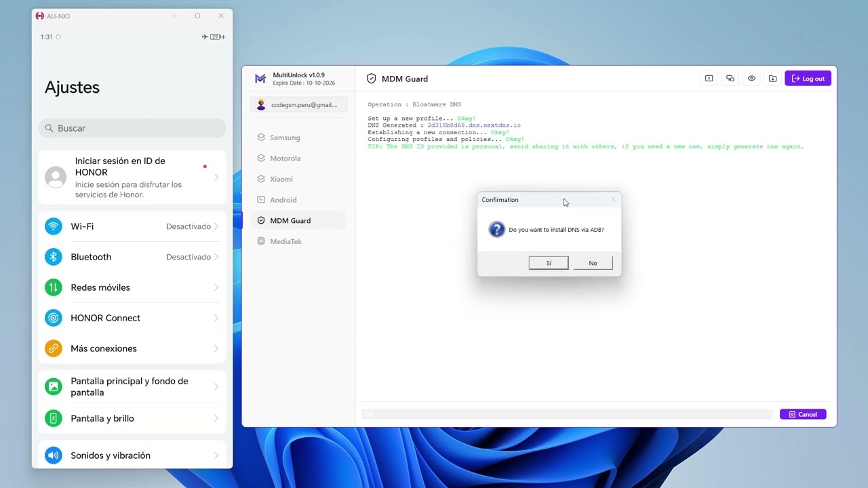This screenshot has height=488, width=868.
Task: Open Pantalla principal y fondo icon
Action: pos(53,386)
